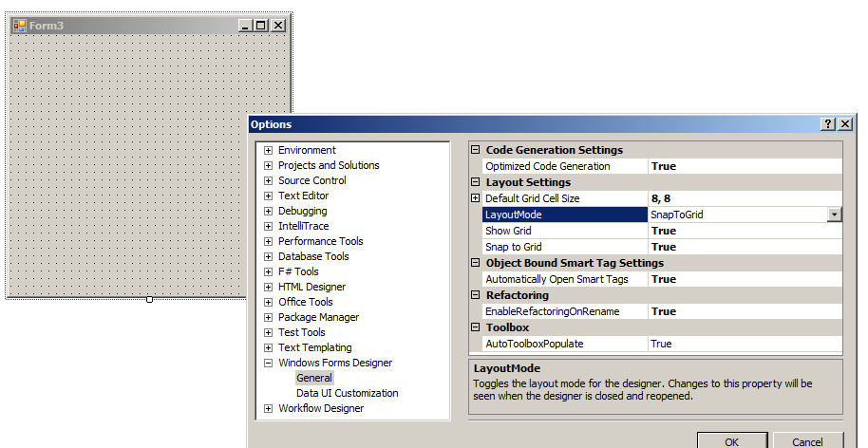Viewport: 868px width, 448px height.
Task: Click the Show Grid True value
Action: click(745, 231)
